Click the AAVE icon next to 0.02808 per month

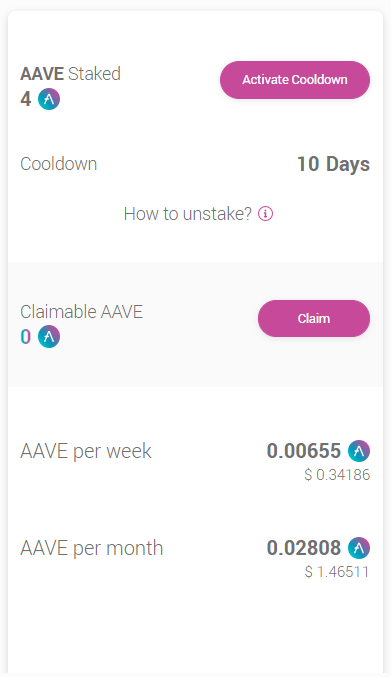pos(359,548)
